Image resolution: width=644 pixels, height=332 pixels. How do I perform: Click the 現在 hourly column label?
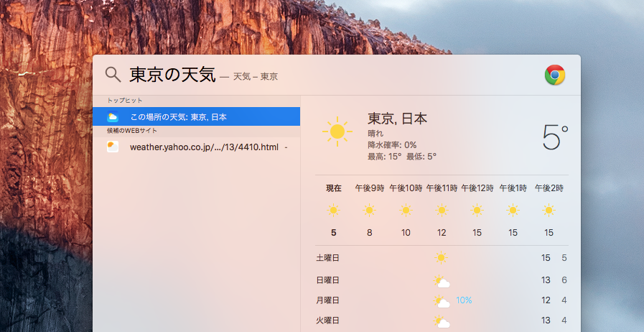tap(334, 188)
